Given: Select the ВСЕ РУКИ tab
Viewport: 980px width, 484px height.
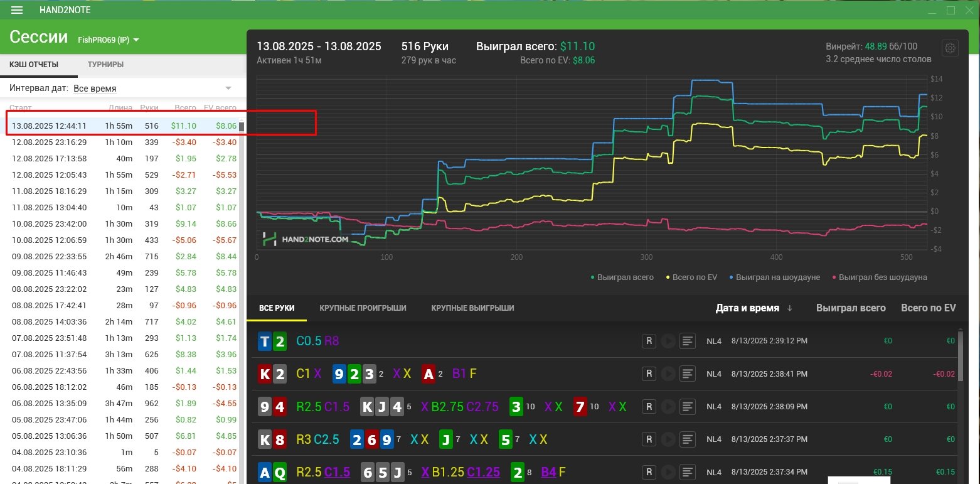Looking at the screenshot, I should click(x=276, y=308).
